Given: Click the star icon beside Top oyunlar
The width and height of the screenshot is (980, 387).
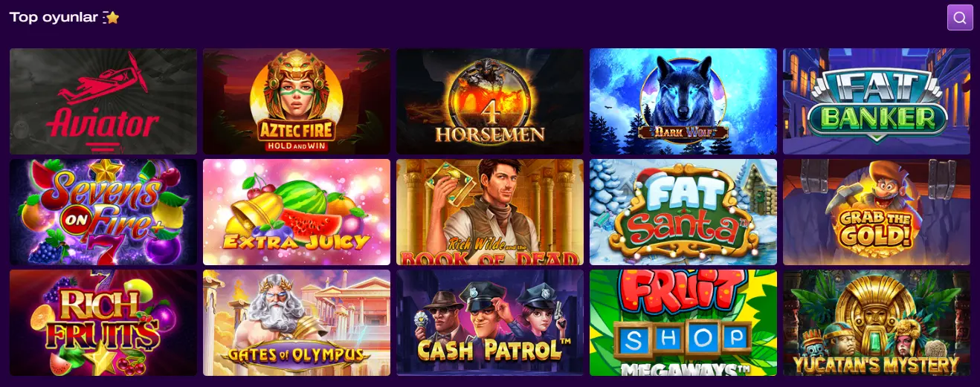Looking at the screenshot, I should click(x=111, y=17).
